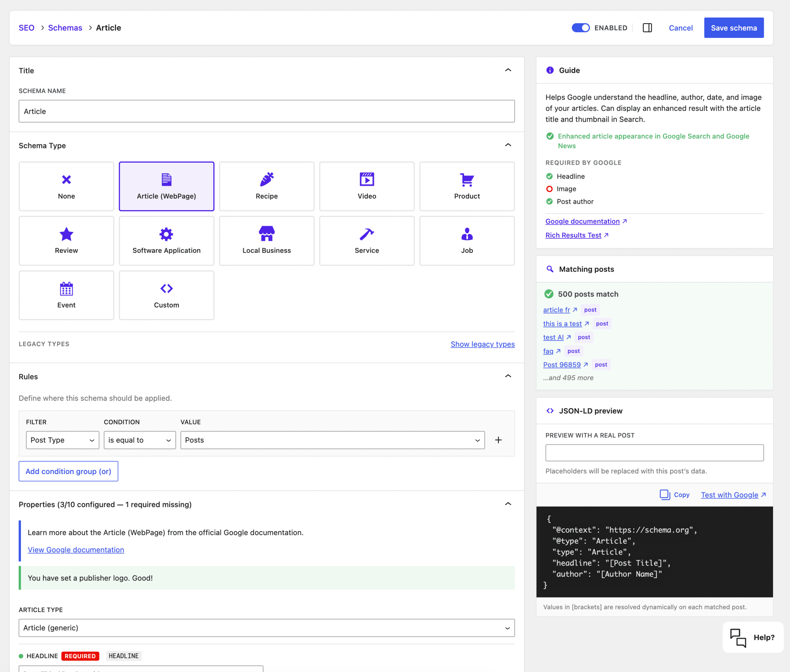
Task: Open the 'this is a test' matching post
Action: [563, 324]
